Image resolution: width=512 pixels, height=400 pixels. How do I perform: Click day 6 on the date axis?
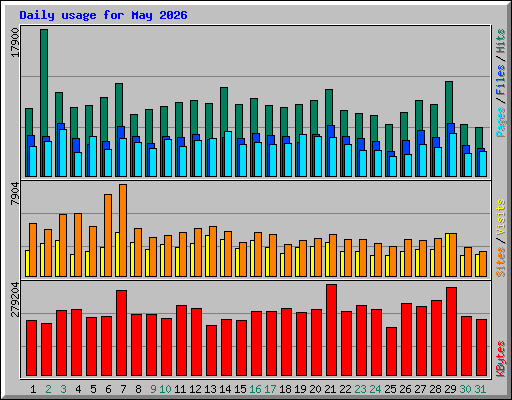[x=108, y=389]
